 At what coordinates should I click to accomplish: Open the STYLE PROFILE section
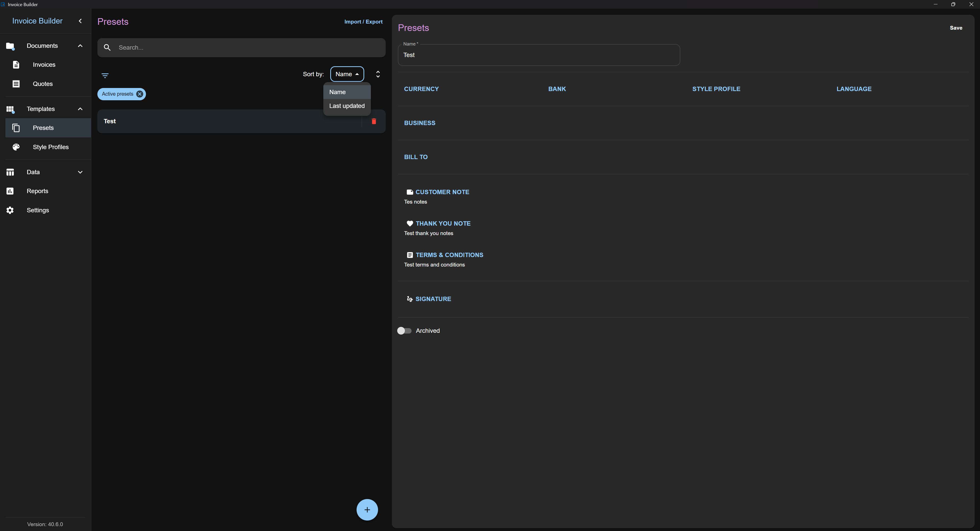tap(716, 89)
